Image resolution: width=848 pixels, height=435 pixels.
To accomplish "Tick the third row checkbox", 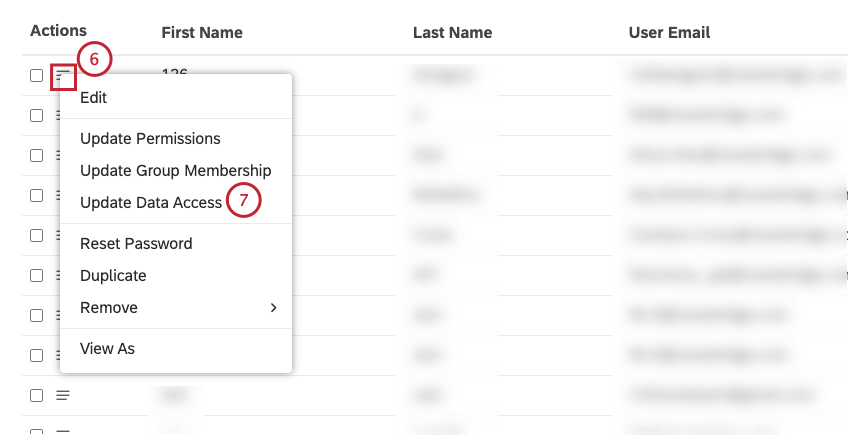I will tap(36, 155).
